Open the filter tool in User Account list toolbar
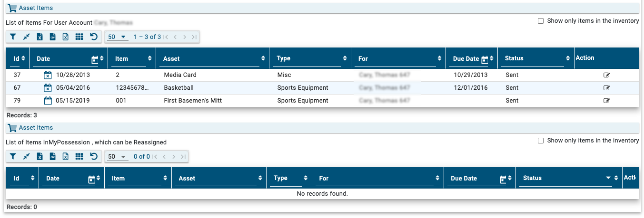This screenshot has height=218, width=644. pyautogui.click(x=13, y=37)
